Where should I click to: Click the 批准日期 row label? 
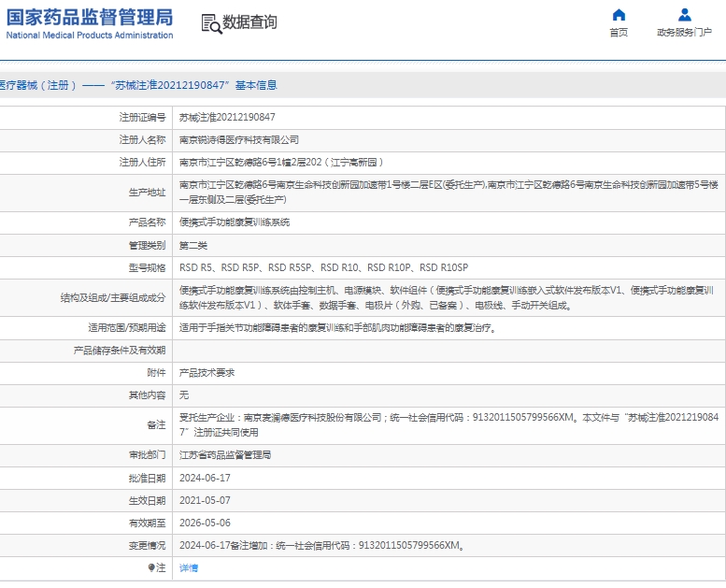click(147, 478)
